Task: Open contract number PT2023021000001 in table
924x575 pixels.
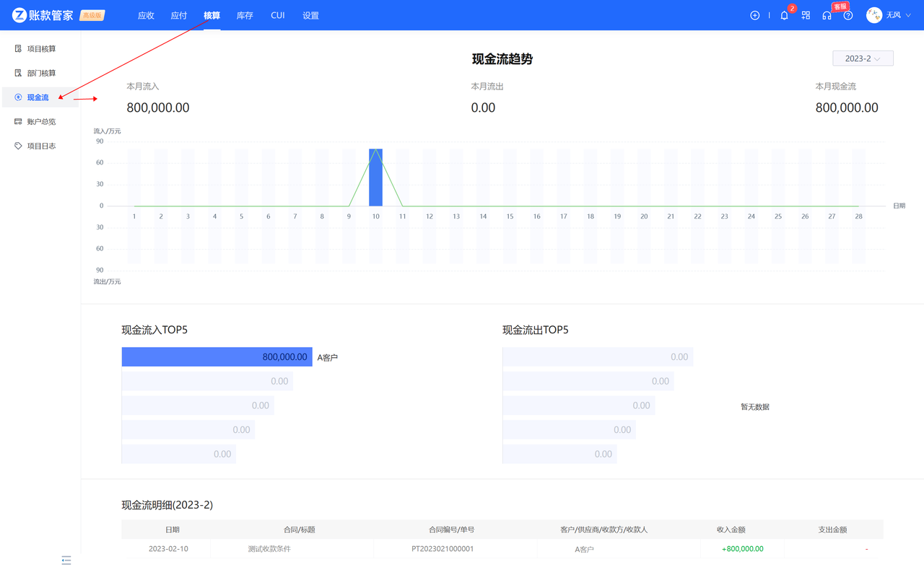Action: click(443, 549)
